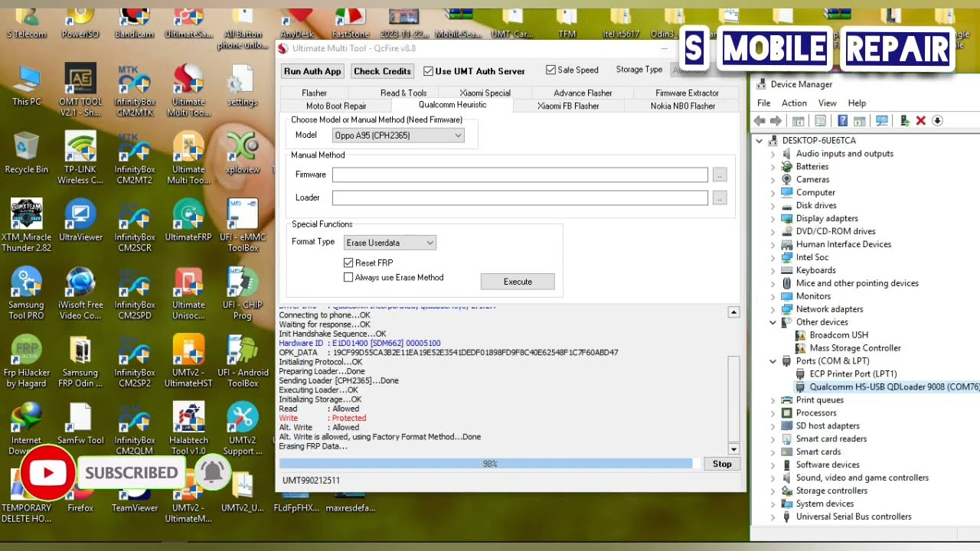Open the UltraViewer desktop shortcut

pyautogui.click(x=80, y=222)
